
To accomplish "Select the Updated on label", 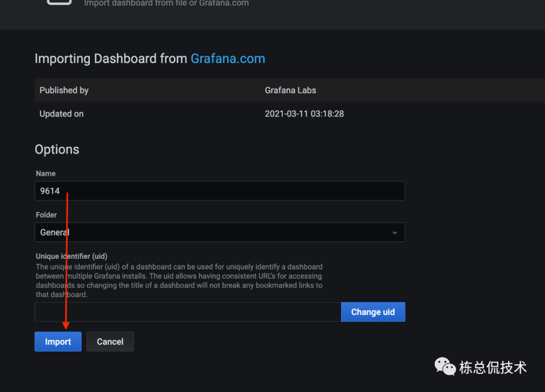I will [x=62, y=114].
